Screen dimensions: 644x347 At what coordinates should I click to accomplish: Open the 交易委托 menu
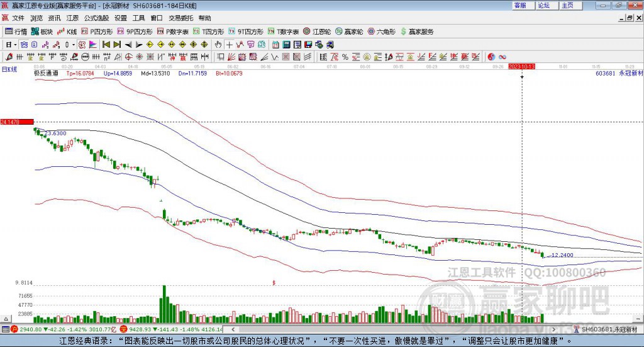click(181, 18)
